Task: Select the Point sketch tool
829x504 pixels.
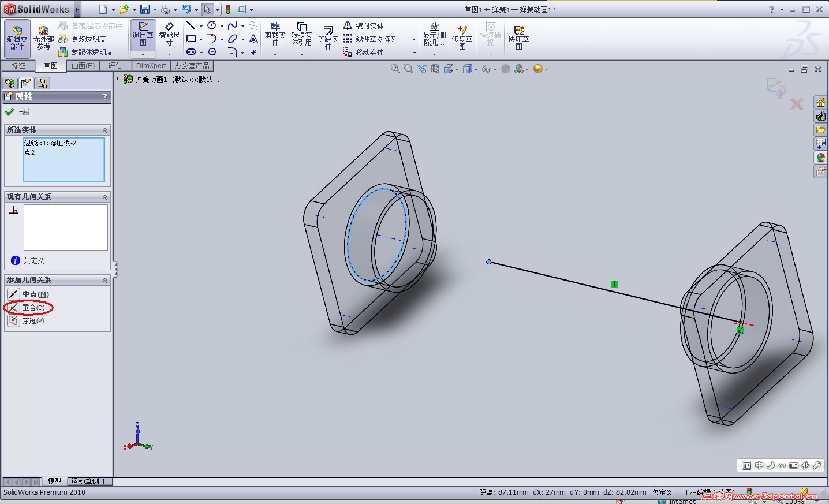Action: point(253,52)
